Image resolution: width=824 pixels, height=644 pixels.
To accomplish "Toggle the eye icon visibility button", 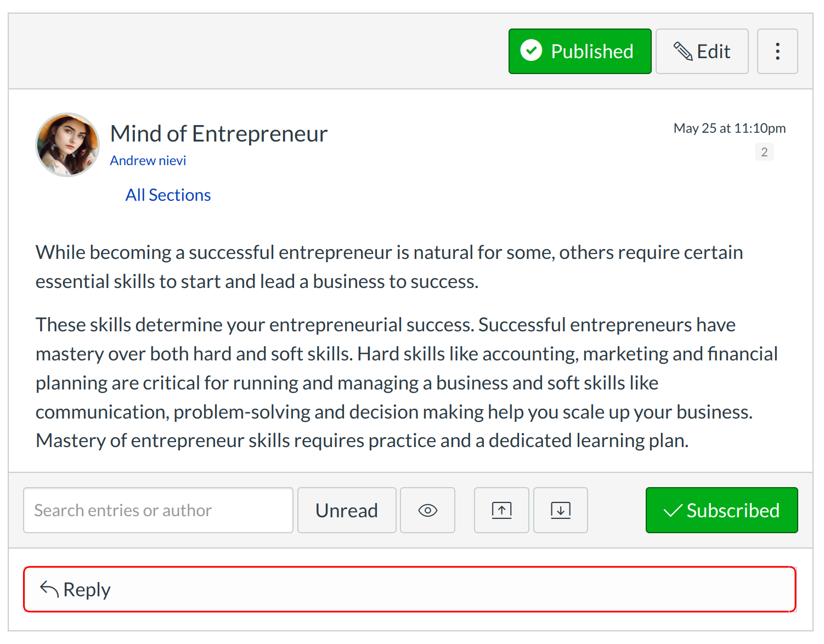I will click(427, 510).
